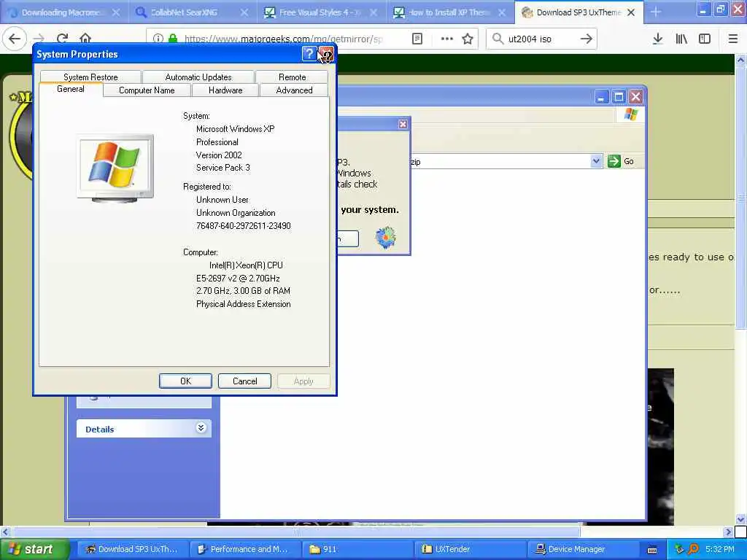
Task: Open the Hardware tab
Action: tap(225, 90)
